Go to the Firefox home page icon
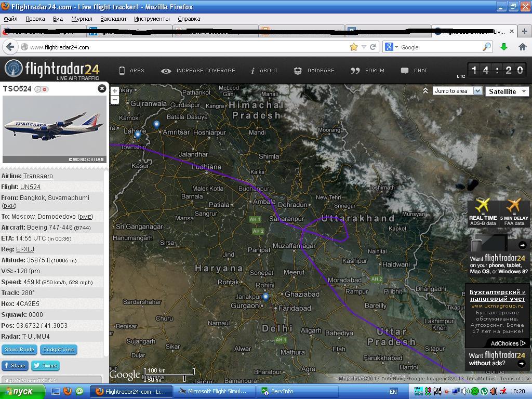532x399 pixels. click(523, 47)
